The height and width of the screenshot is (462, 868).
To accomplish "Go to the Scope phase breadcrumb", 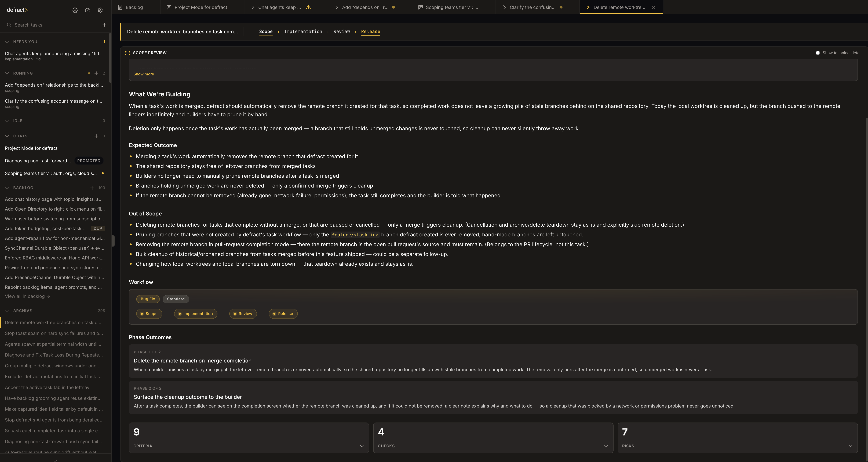I will click(x=266, y=32).
